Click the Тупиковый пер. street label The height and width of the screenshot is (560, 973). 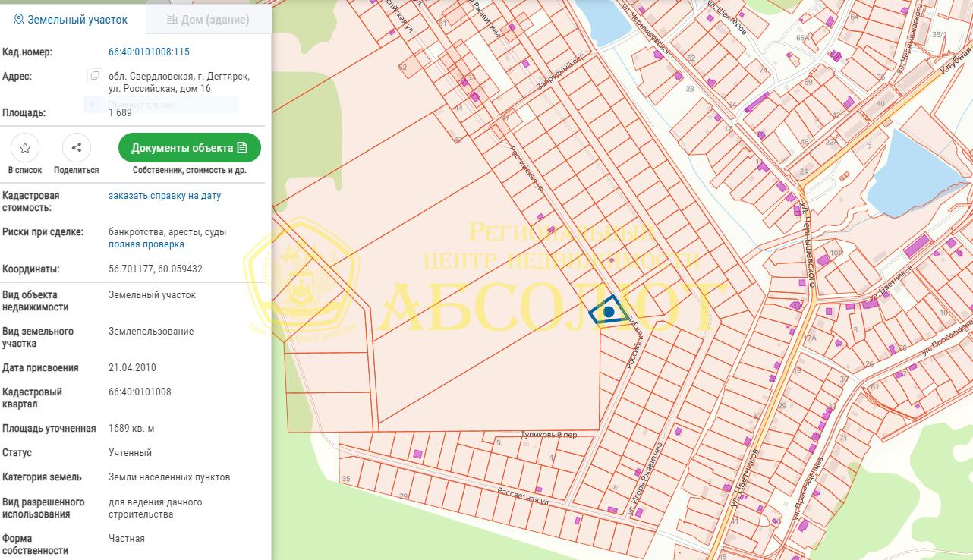click(x=550, y=436)
